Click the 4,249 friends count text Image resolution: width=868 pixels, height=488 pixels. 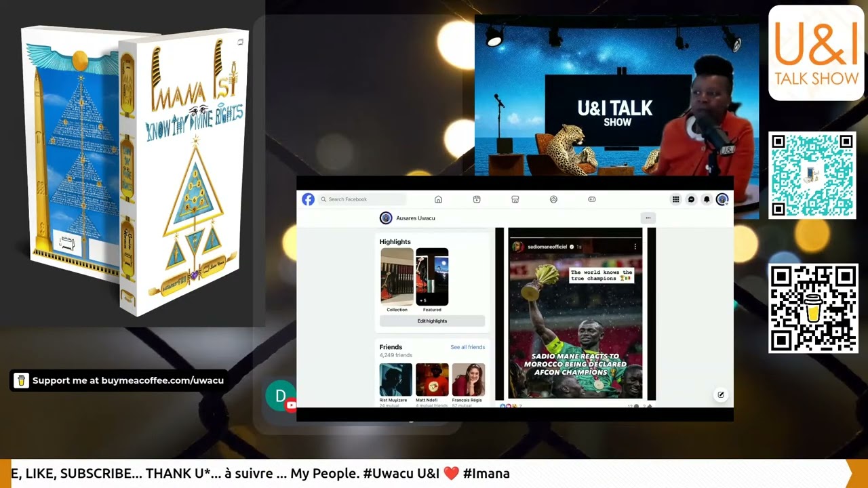click(396, 355)
